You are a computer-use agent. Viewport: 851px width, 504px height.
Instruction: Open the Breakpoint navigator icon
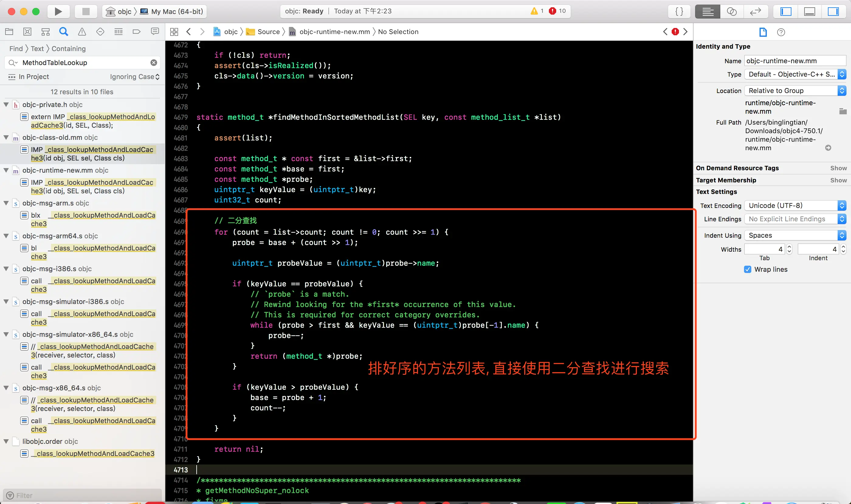coord(136,32)
